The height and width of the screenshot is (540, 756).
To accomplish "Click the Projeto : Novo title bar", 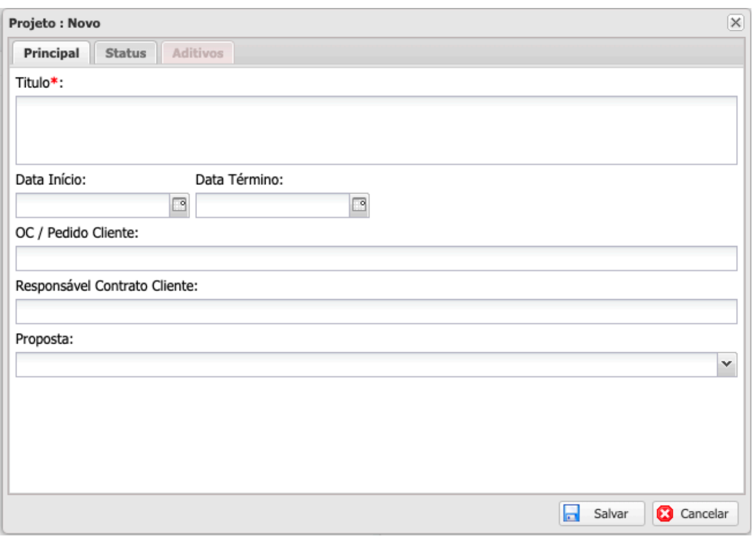I will tap(343, 23).
